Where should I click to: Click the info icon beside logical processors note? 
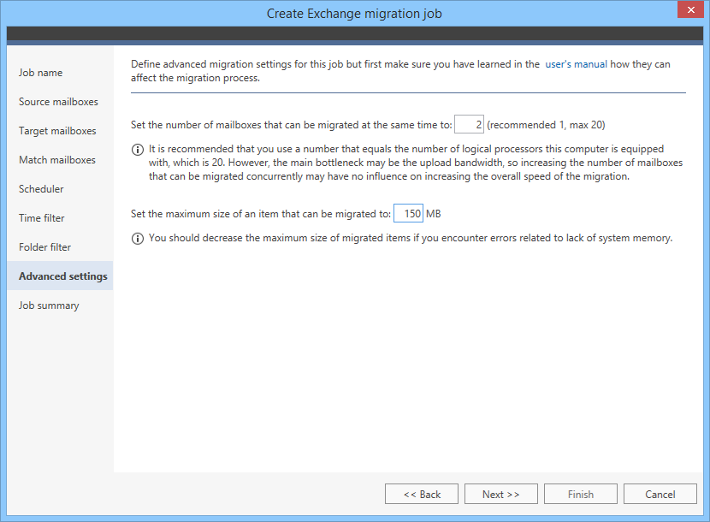(x=138, y=149)
